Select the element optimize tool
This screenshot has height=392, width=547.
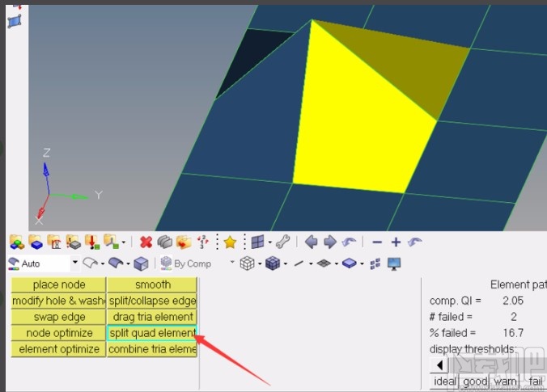[x=58, y=349]
